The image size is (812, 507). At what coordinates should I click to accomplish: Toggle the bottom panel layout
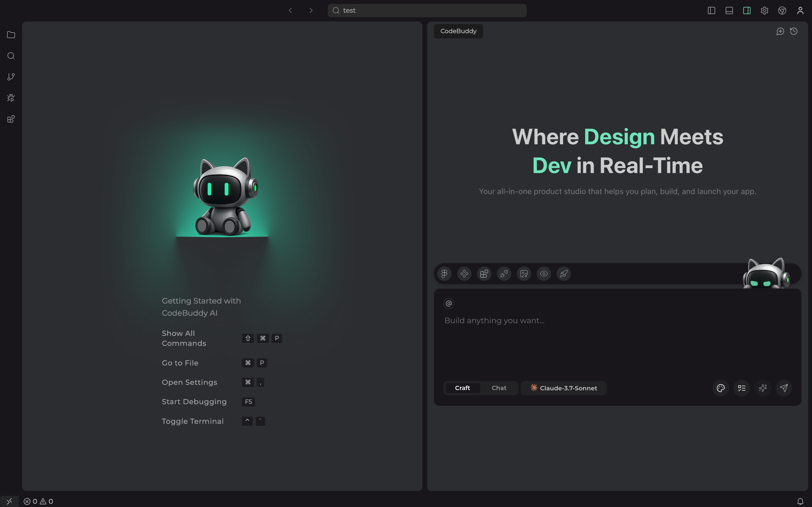coord(729,11)
